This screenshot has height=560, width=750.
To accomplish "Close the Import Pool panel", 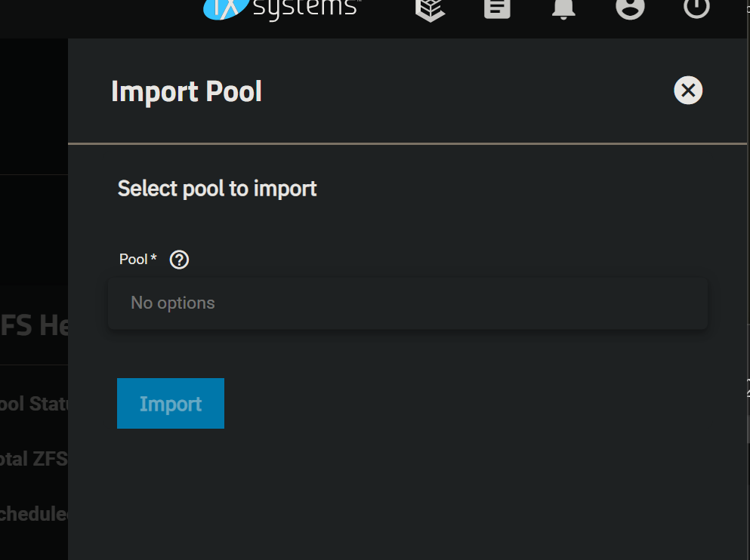I will pyautogui.click(x=688, y=91).
